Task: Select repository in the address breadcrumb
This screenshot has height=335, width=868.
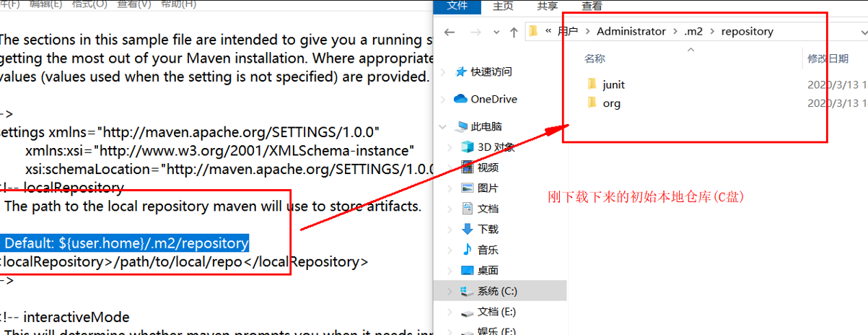Action: 747,32
